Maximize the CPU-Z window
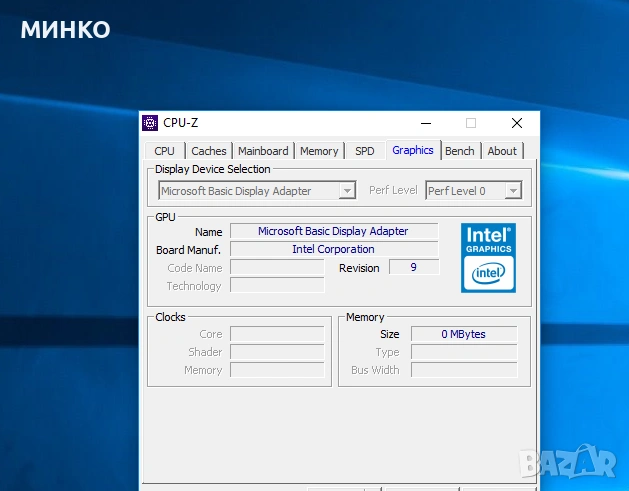Image resolution: width=629 pixels, height=491 pixels. tap(471, 123)
